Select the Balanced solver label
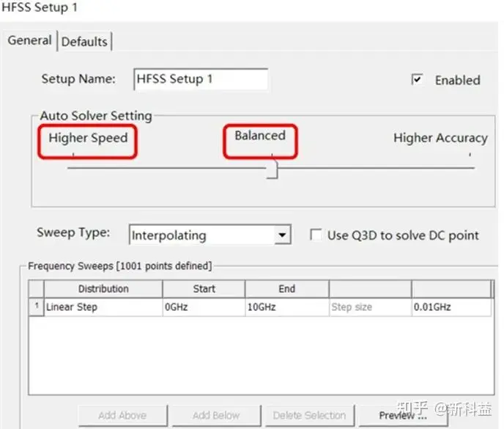The height and width of the screenshot is (429, 504). tap(260, 136)
